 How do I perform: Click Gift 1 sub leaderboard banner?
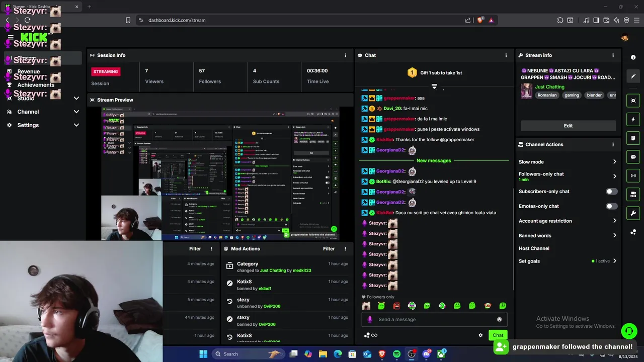434,73
